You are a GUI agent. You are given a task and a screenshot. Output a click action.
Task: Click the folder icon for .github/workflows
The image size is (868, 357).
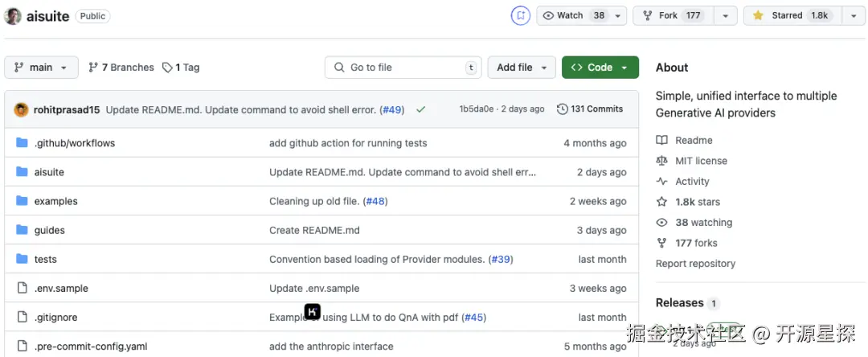[22, 143]
